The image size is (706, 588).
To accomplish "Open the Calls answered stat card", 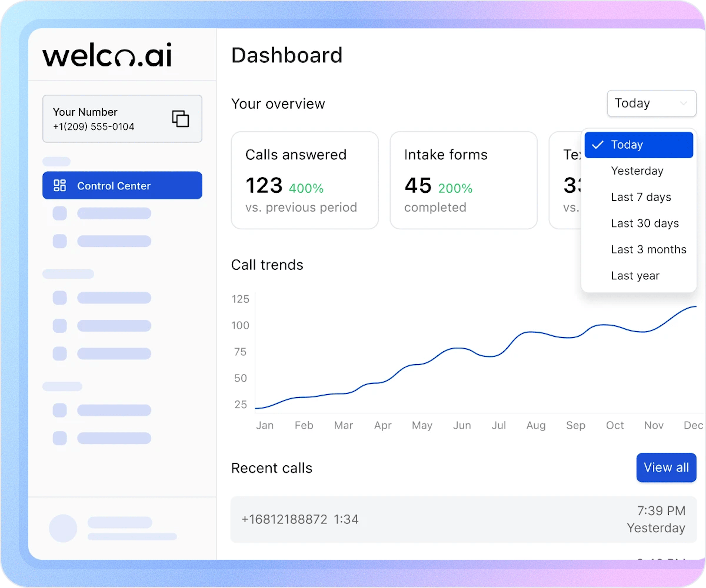I will [304, 180].
